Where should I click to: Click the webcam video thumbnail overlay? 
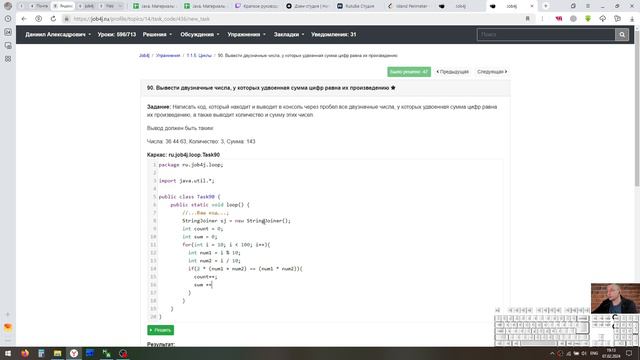[615, 298]
